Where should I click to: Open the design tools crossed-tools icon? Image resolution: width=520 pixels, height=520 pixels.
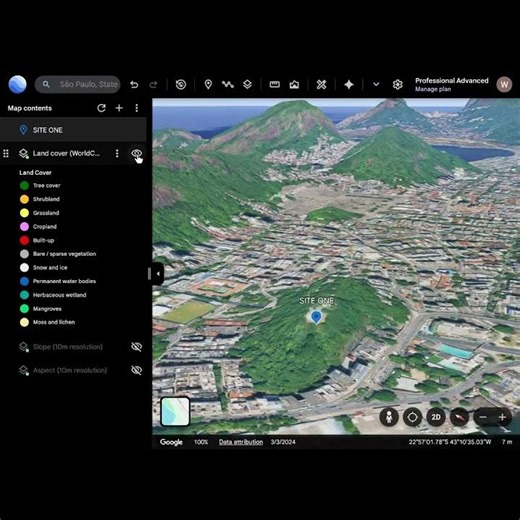[x=321, y=84]
